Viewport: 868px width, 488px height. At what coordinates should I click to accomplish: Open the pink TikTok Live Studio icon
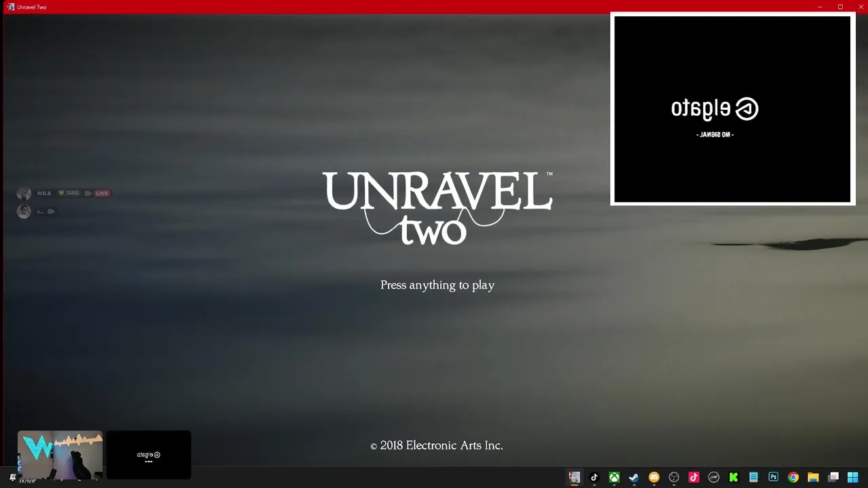(x=694, y=477)
